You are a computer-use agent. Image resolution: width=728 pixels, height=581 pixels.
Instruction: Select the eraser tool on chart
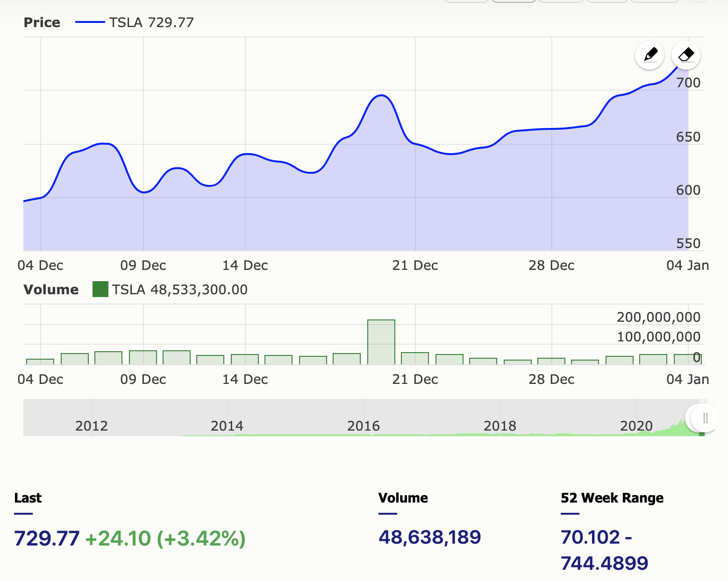tap(686, 55)
